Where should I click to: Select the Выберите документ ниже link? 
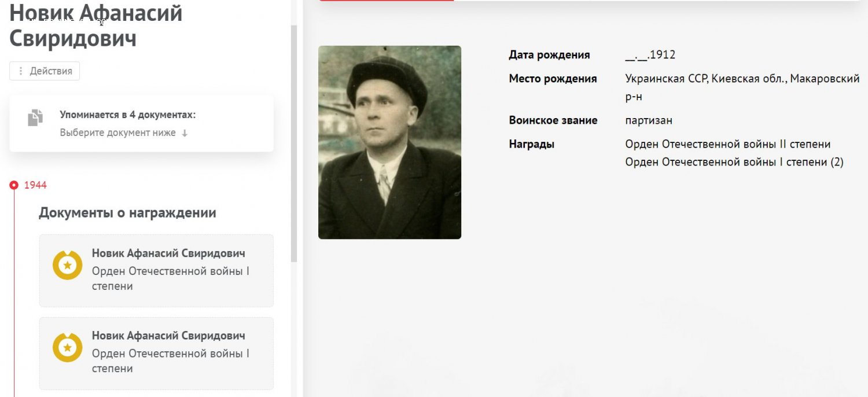117,133
